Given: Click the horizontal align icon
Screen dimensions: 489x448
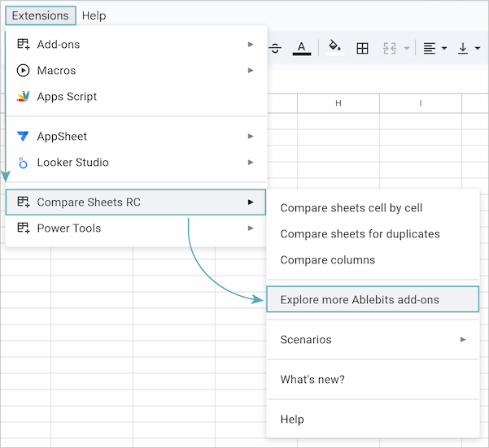Looking at the screenshot, I should pos(430,48).
